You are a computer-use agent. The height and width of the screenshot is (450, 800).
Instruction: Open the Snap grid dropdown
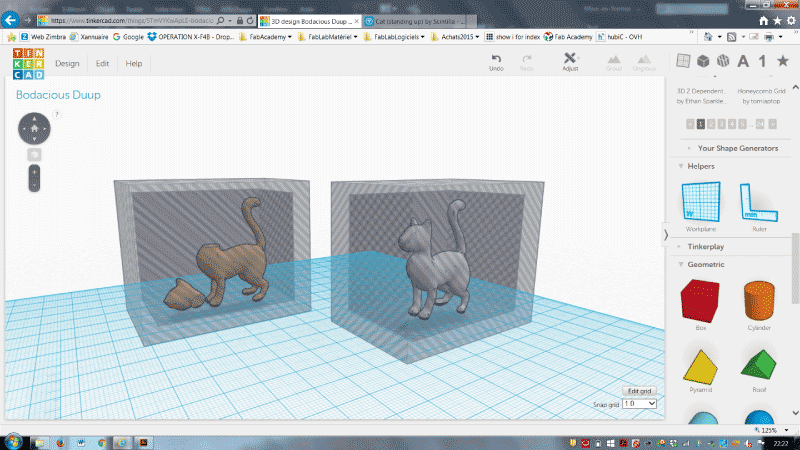639,404
